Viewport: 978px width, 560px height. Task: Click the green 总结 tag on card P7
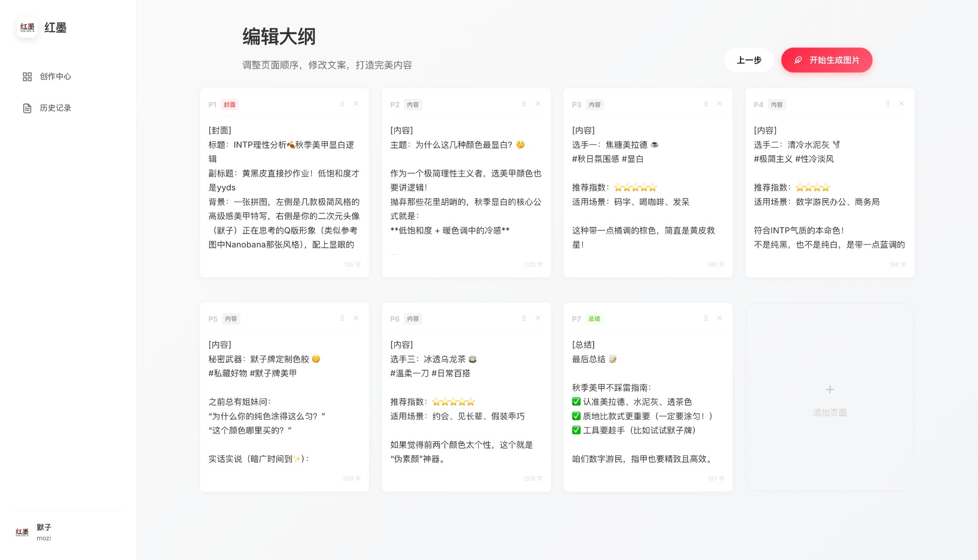tap(594, 319)
